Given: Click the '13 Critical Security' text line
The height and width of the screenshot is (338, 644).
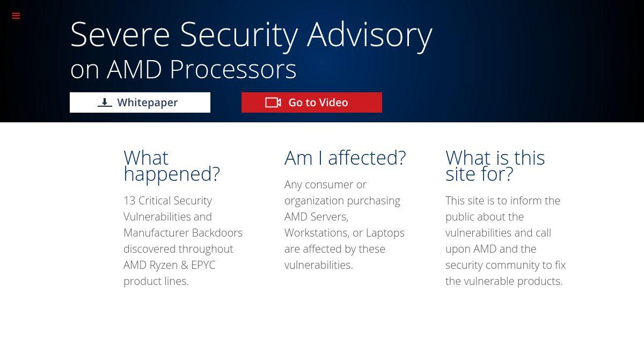Looking at the screenshot, I should click(167, 201).
